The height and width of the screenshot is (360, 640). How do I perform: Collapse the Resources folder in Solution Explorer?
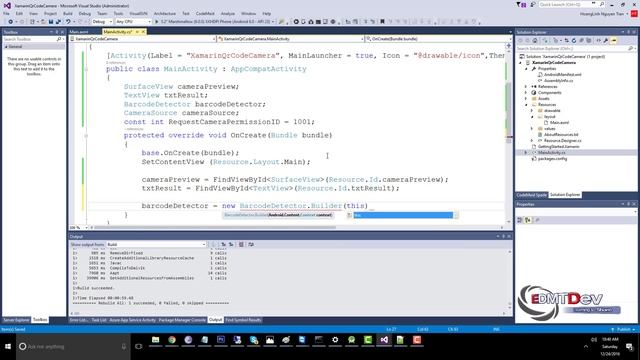[x=526, y=104]
